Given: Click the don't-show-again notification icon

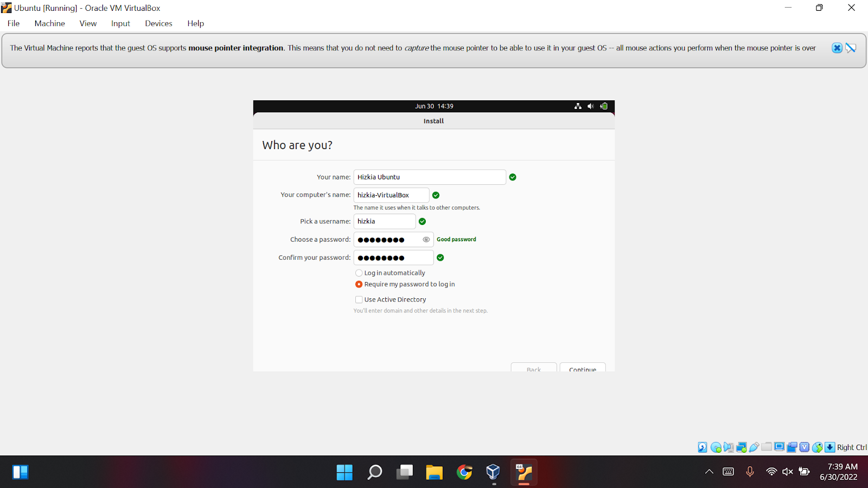Looking at the screenshot, I should tap(851, 48).
